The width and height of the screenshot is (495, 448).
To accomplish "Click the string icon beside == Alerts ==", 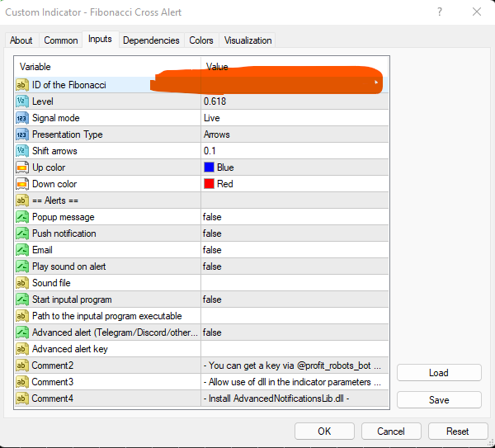I will point(22,200).
